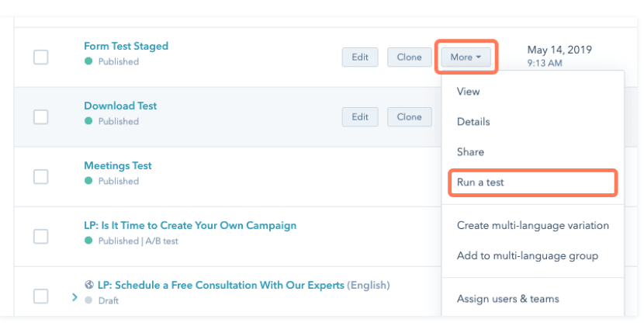Screen dimensions: 644x333
Task: Expand the Schedule a Free Consultation language group
Action: click(74, 297)
